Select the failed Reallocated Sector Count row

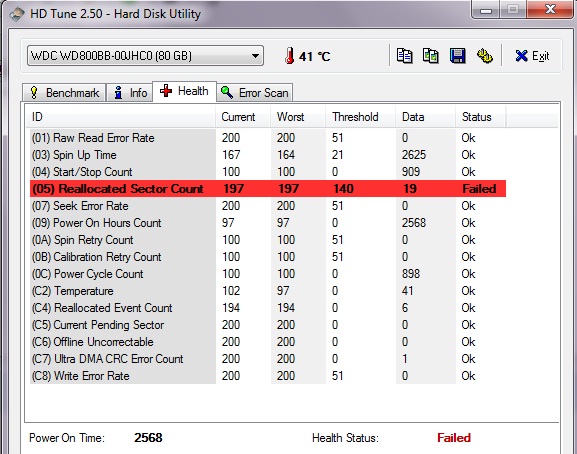tap(268, 189)
